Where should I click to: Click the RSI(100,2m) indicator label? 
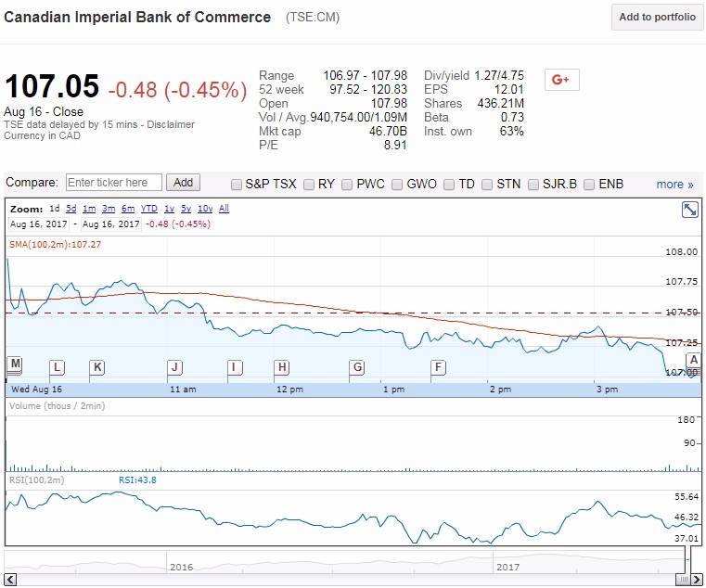36,479
